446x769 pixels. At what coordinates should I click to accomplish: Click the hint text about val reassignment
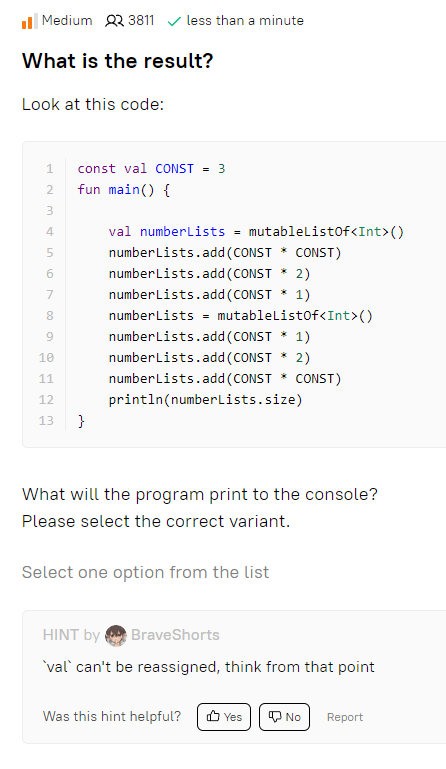[209, 667]
